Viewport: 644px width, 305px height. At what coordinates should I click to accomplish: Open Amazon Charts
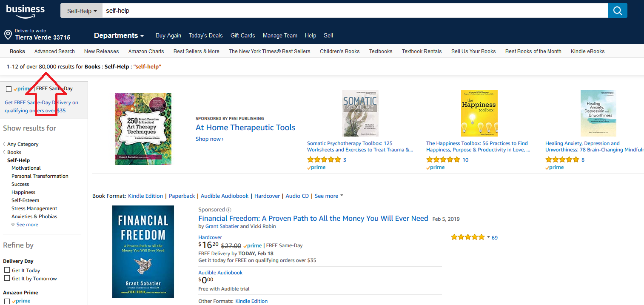point(146,51)
